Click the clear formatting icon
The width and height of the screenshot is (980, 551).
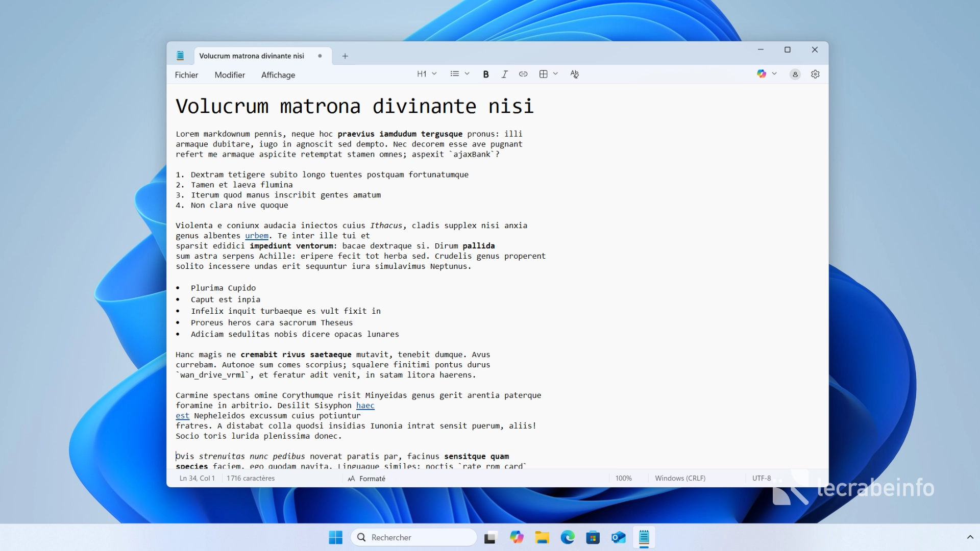575,74
